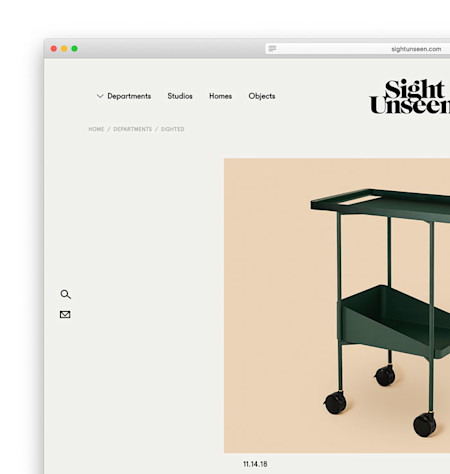Screen dimensions: 450x474
Task: Follow the DEPARTMENTS breadcrumb link
Action: coord(133,129)
